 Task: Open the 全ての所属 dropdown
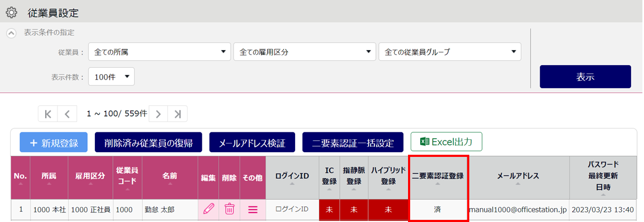pyautogui.click(x=160, y=52)
